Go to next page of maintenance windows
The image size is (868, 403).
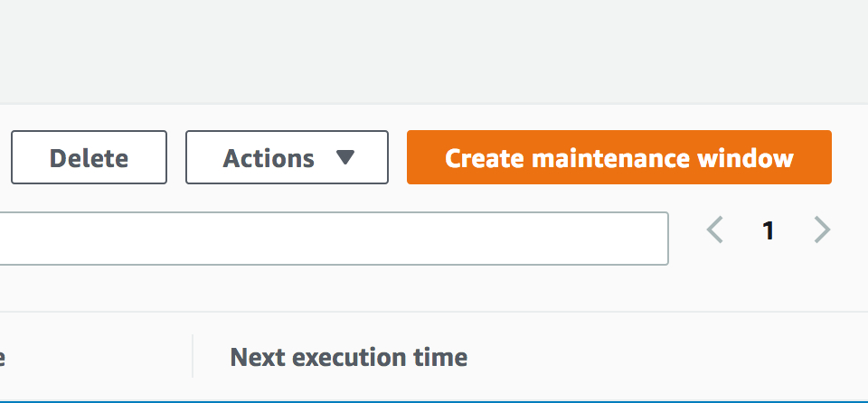pos(822,230)
